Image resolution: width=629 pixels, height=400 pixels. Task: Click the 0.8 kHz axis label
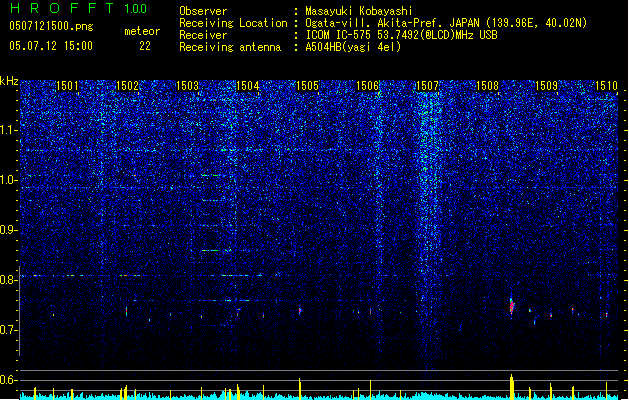[9, 280]
